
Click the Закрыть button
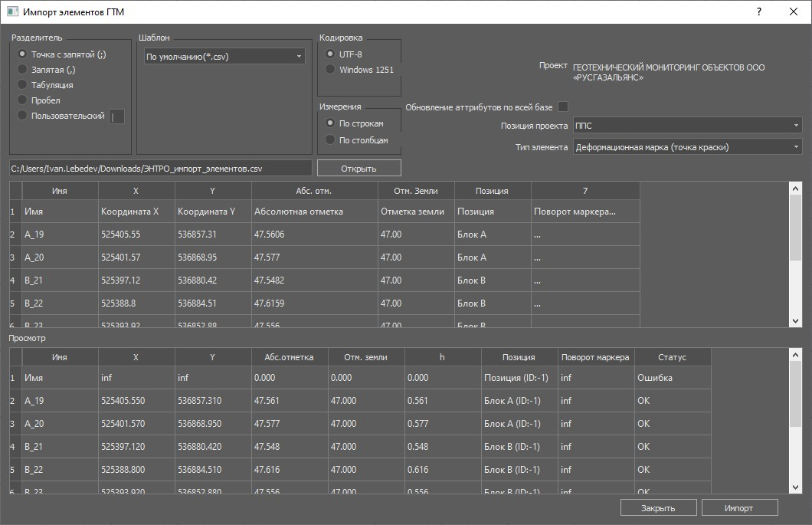658,507
